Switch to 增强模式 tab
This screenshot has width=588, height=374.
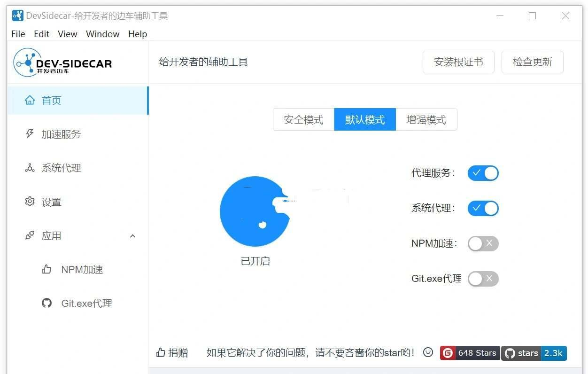[x=426, y=120]
